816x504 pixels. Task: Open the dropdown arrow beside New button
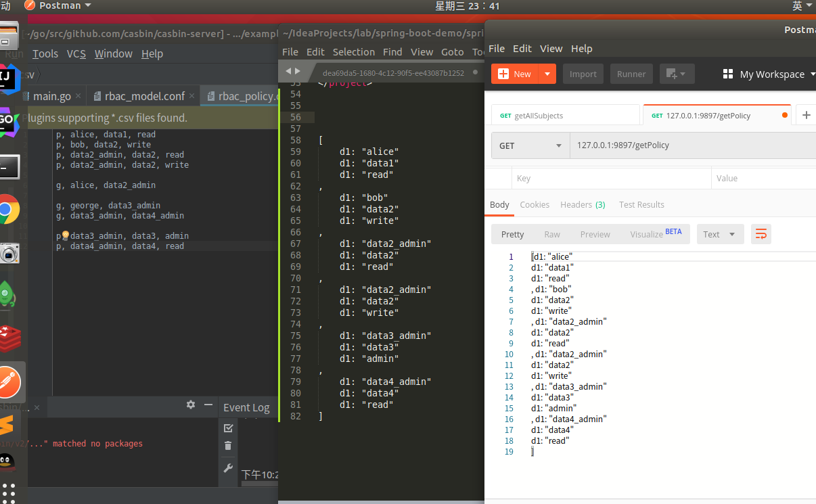tap(547, 74)
